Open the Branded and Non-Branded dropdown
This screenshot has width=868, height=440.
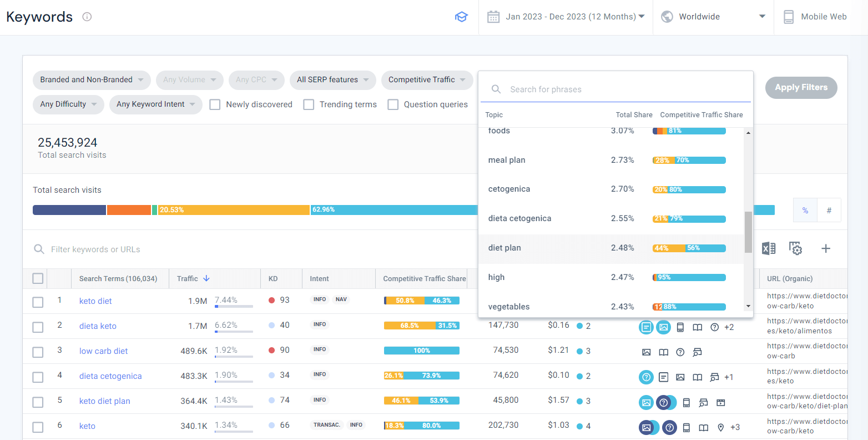click(x=92, y=80)
